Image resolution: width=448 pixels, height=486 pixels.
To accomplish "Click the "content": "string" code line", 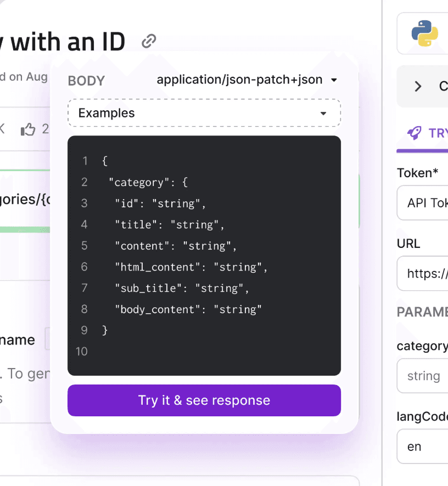I will click(176, 246).
